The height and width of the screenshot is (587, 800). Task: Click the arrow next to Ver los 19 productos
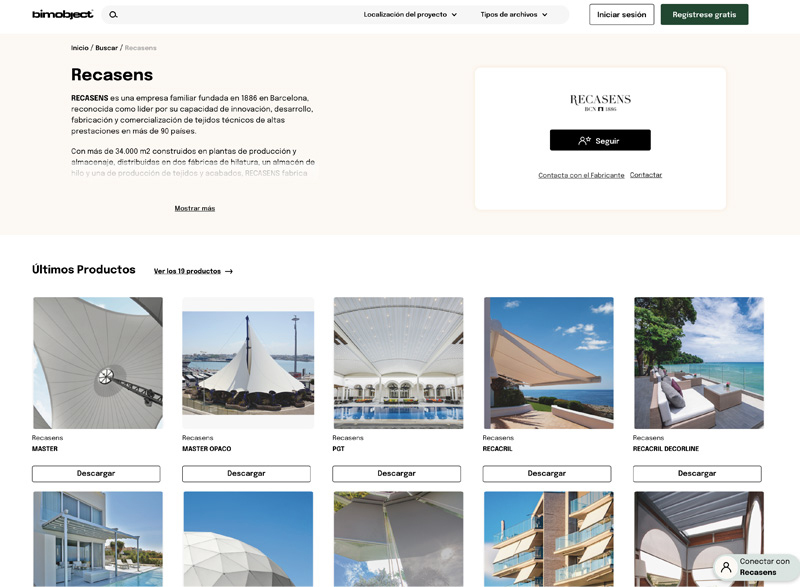(x=229, y=271)
